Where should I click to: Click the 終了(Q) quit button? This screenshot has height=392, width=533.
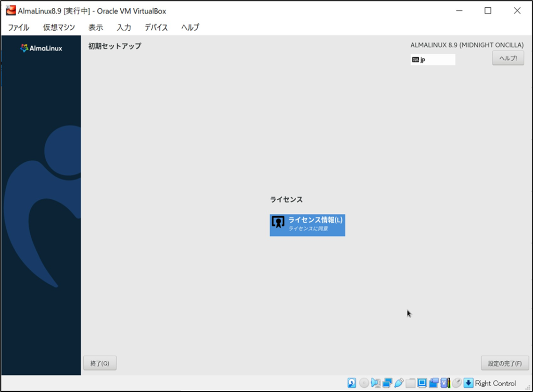(100, 363)
